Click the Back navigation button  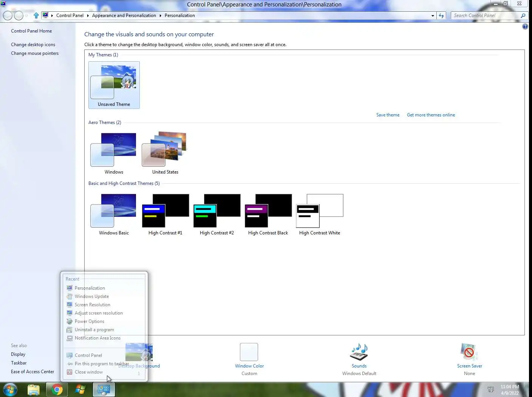[7, 16]
